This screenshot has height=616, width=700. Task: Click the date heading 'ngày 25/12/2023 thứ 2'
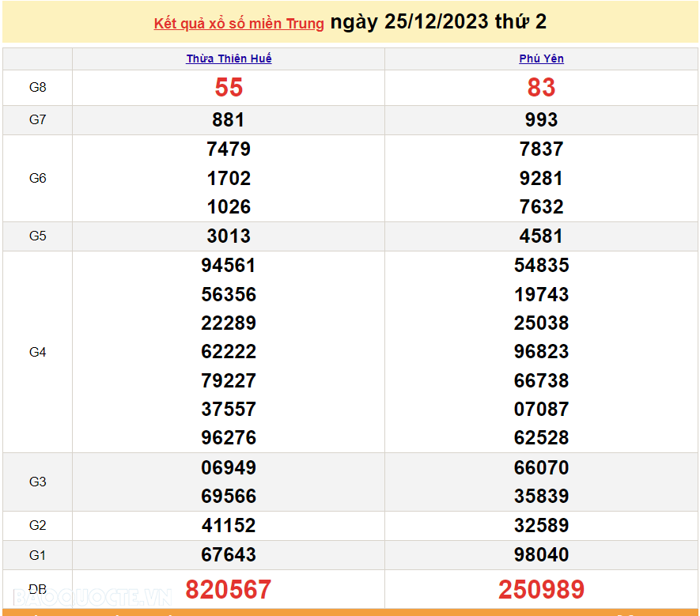(x=438, y=22)
